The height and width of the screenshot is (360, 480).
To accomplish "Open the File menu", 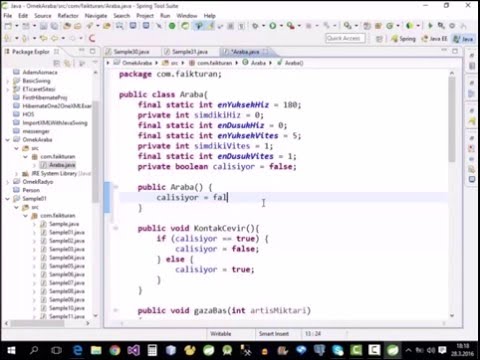I will 8,16.
